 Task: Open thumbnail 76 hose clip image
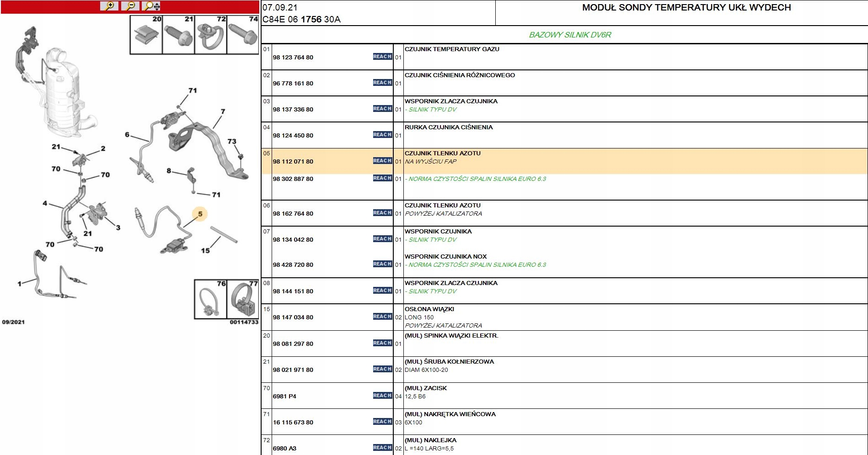[x=210, y=299]
